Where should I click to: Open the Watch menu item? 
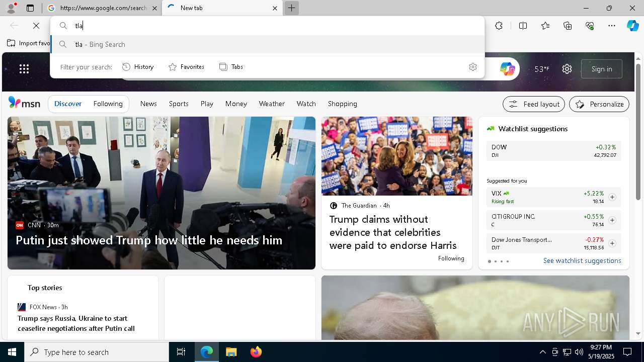306,104
